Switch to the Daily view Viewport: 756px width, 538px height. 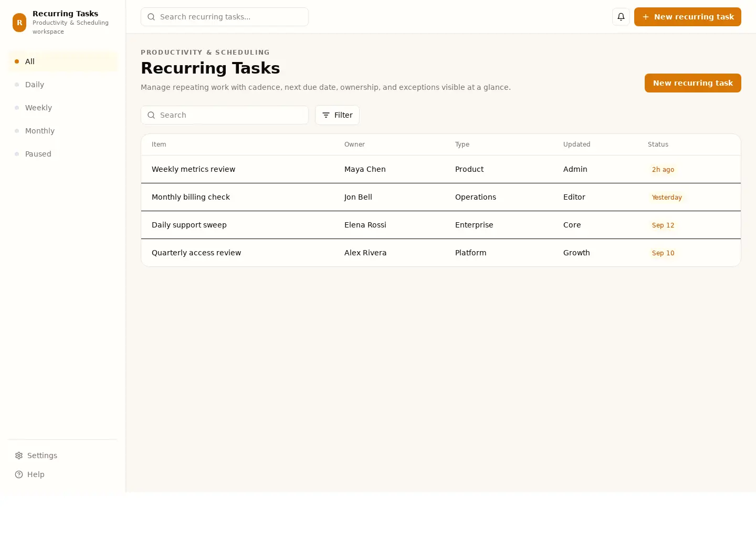(62, 85)
